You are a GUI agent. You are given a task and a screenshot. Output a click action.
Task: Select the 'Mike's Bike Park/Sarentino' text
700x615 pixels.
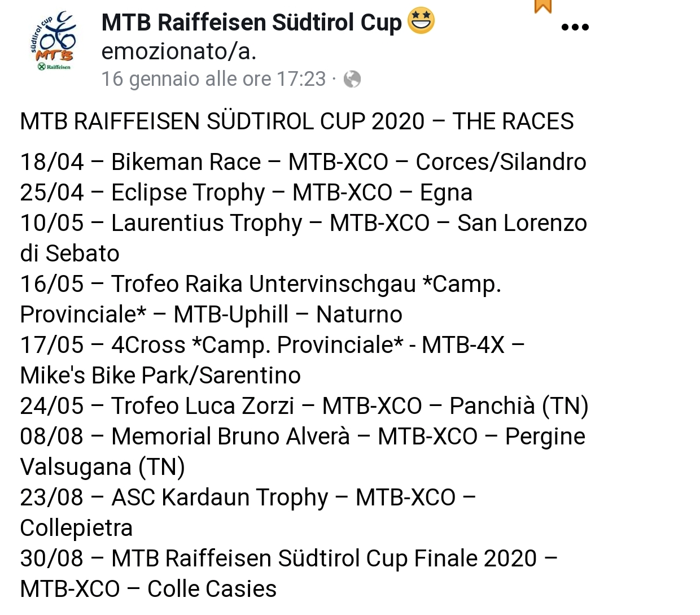(x=160, y=376)
